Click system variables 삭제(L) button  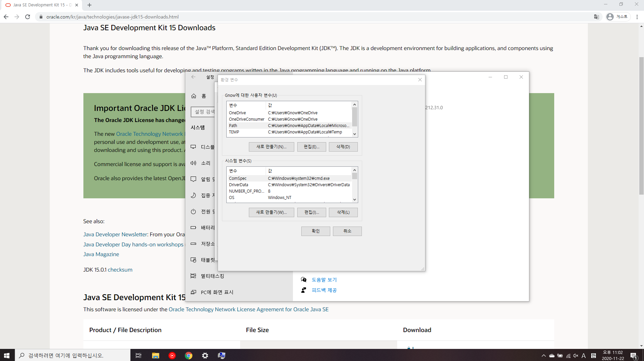[x=343, y=212]
